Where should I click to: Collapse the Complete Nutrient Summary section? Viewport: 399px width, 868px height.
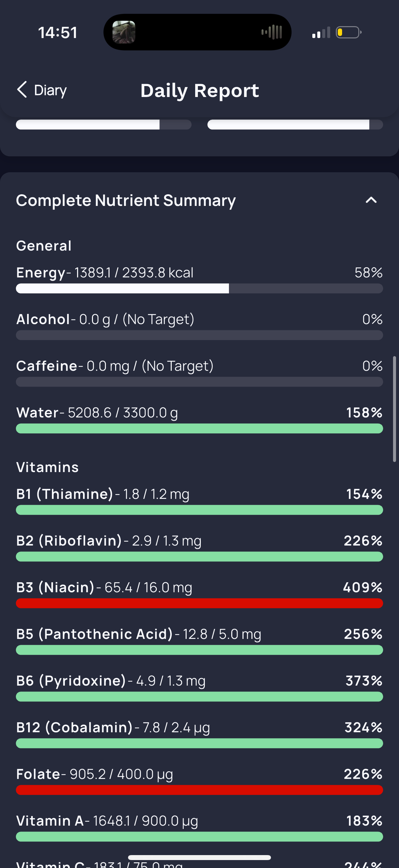click(371, 200)
